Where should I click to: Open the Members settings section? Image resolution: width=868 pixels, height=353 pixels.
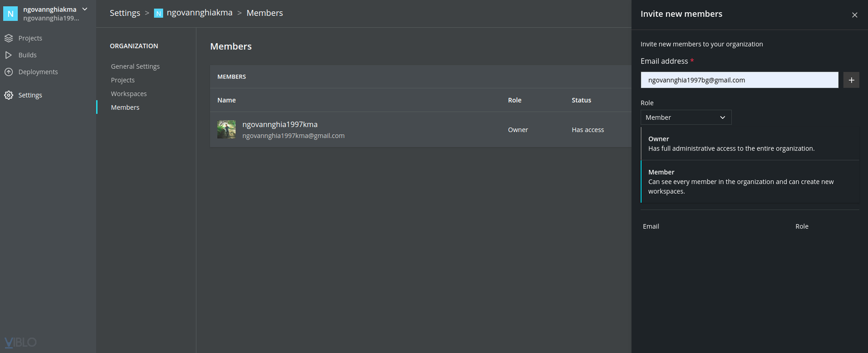click(x=125, y=107)
